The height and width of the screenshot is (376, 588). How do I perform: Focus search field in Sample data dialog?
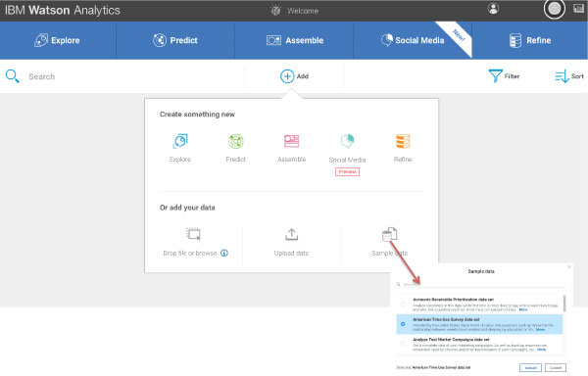481,284
